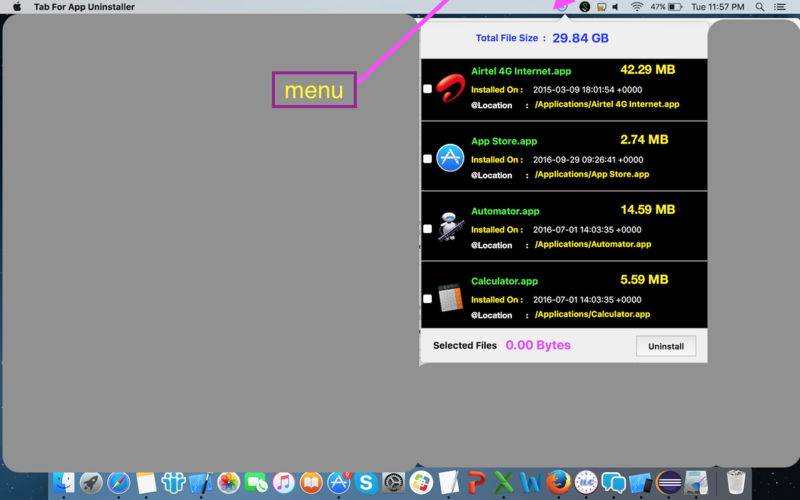The image size is (800, 500).
Task: Click the 29.84 GB total file size
Action: click(580, 38)
